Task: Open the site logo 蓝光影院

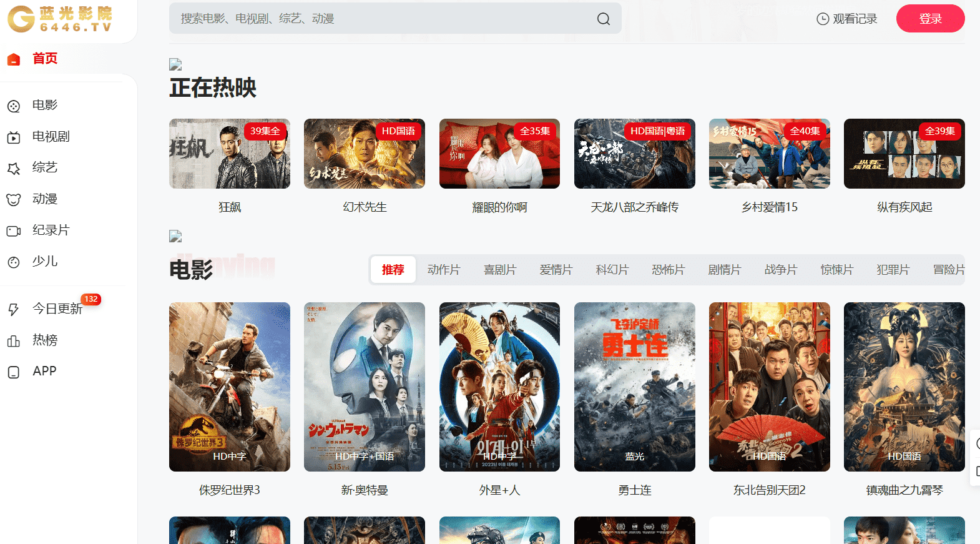Action: (x=60, y=19)
